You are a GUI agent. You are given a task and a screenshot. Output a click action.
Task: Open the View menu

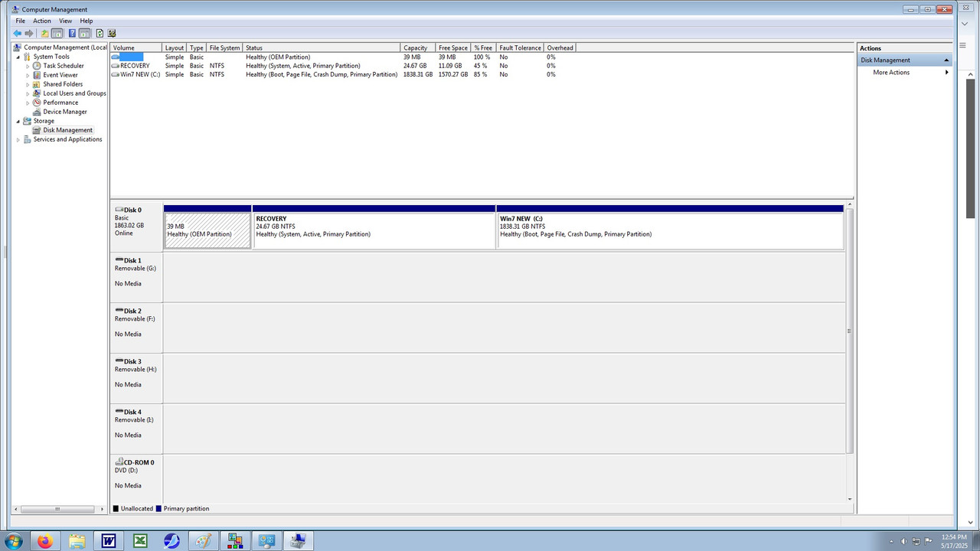65,20
